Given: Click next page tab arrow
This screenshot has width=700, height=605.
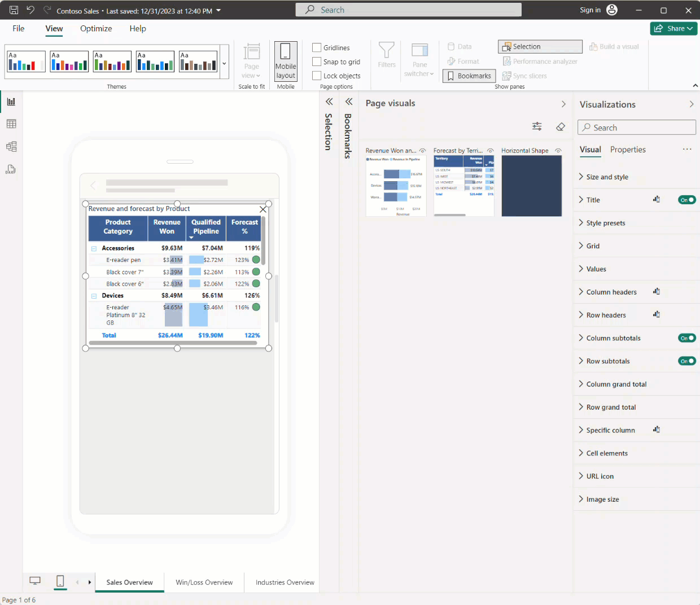Looking at the screenshot, I should [90, 582].
